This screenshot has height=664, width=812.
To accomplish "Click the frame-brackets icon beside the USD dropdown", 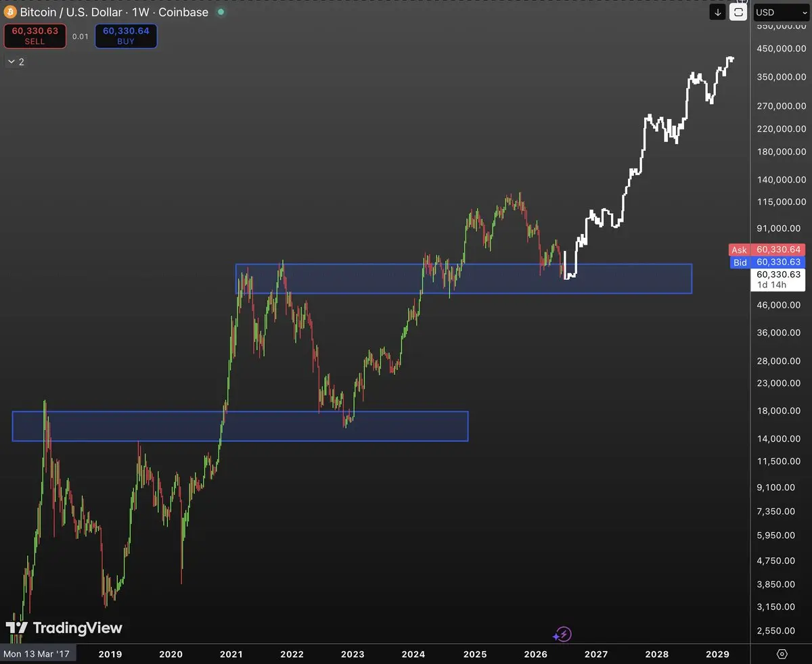I will click(739, 12).
